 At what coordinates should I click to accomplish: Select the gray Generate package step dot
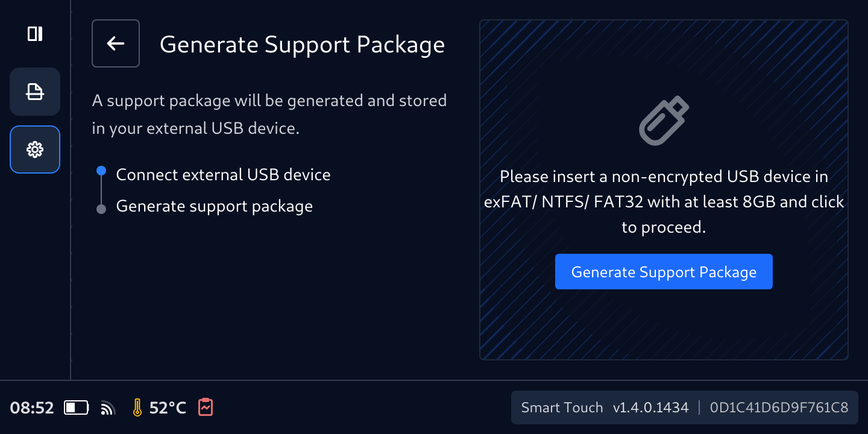click(x=101, y=209)
